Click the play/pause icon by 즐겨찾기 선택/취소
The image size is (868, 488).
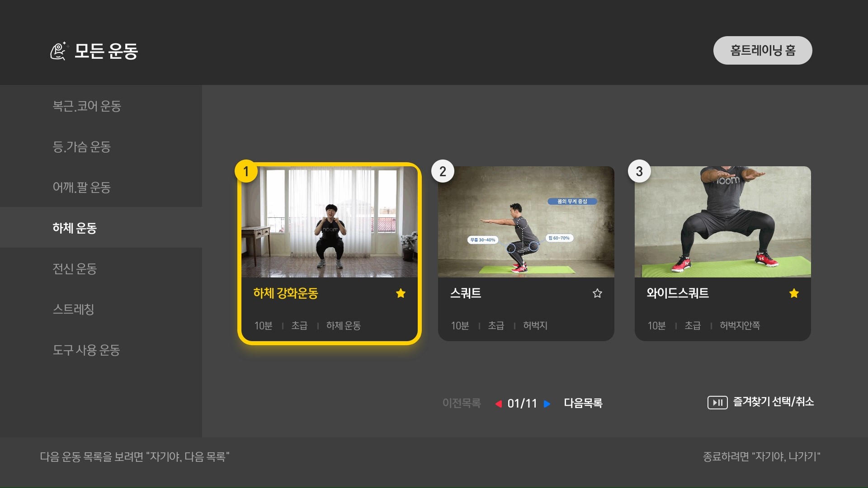tap(717, 402)
